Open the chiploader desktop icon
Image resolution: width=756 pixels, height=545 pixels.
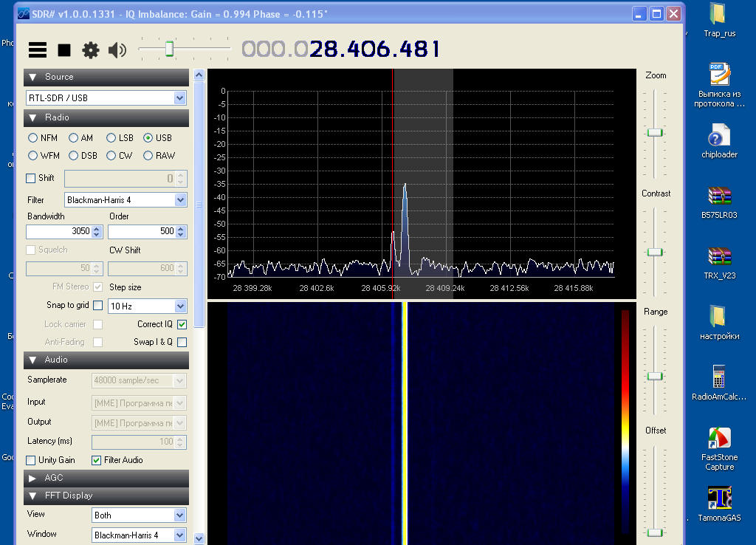click(719, 137)
